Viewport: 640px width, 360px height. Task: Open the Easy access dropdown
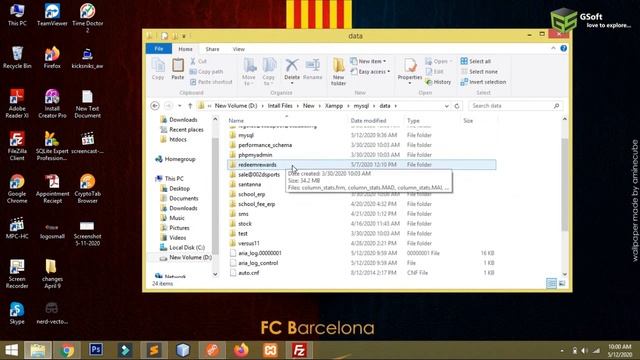[x=370, y=71]
